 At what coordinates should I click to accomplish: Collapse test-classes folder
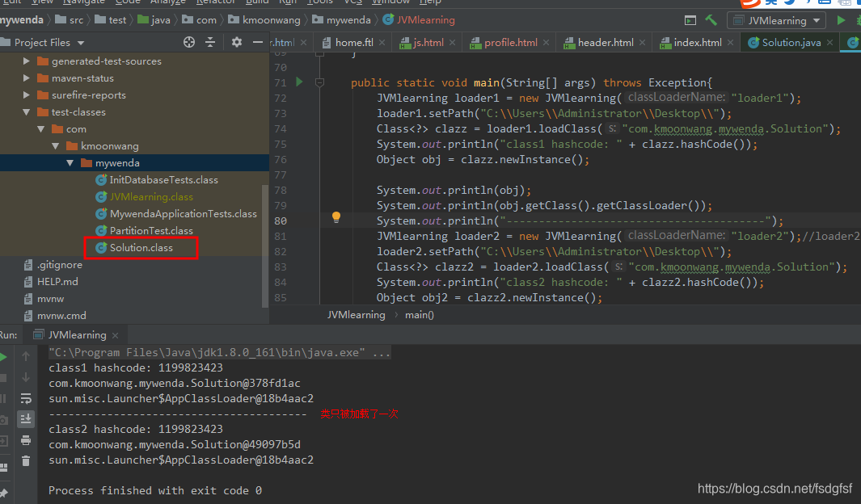coord(26,112)
